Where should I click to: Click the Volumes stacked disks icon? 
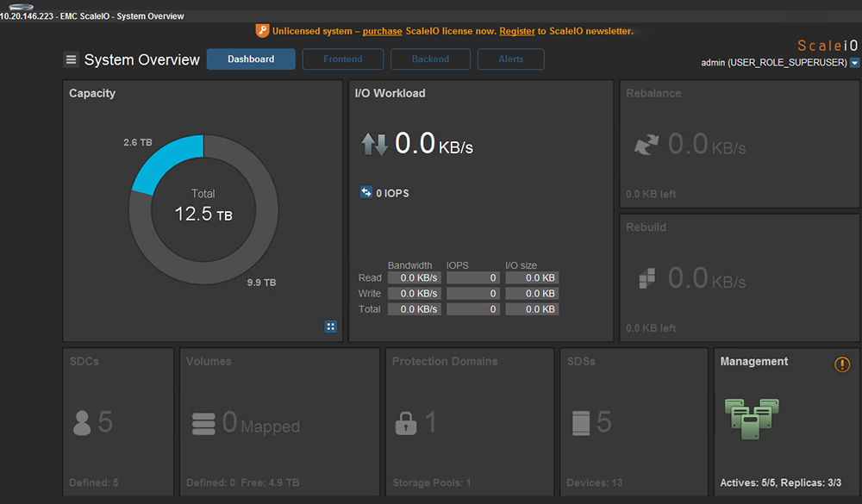pos(203,423)
